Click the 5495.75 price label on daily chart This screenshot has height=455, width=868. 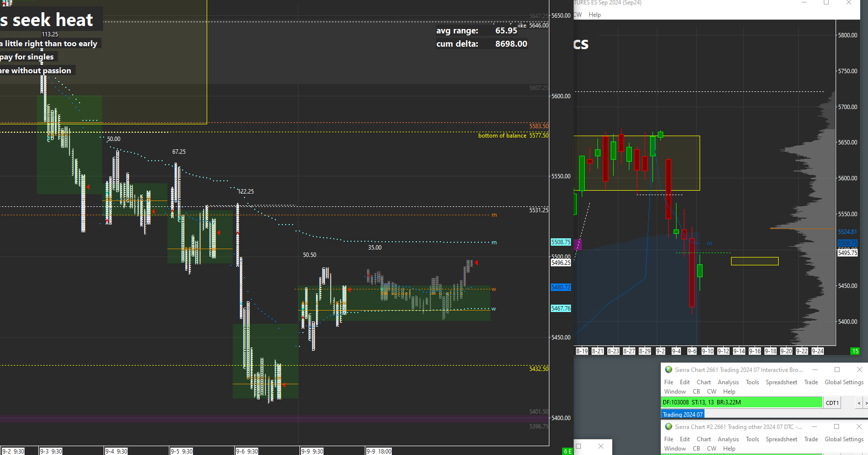pos(847,253)
